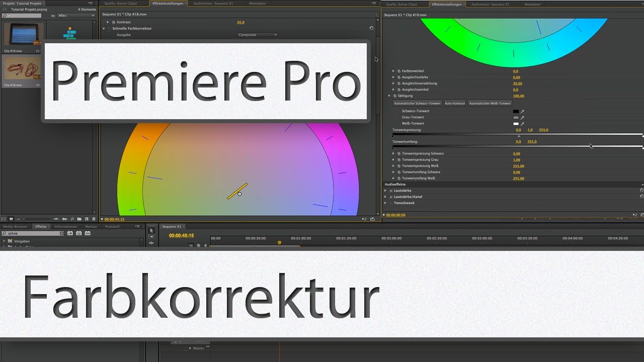Screen dimensions: 644x362
Task: Expand the Kontrast property
Action: (107, 22)
